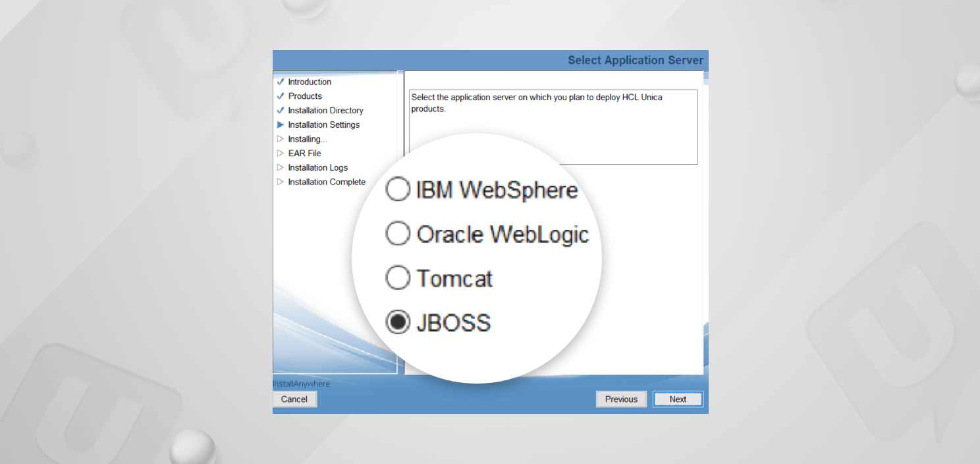Click the Next button

coord(677,399)
